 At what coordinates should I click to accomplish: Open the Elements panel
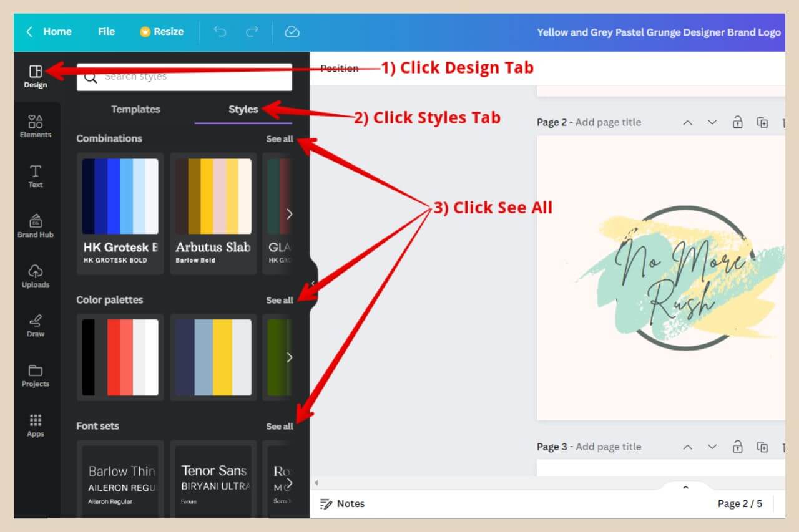(36, 126)
